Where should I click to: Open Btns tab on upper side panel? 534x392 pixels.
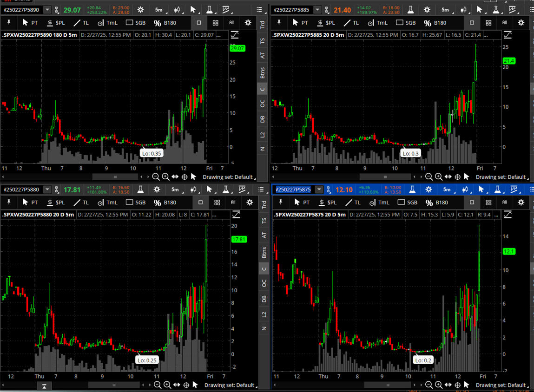[262, 73]
